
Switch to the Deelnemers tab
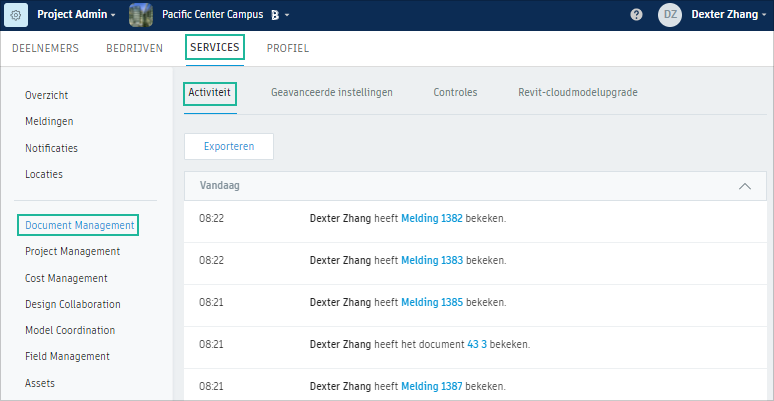click(x=45, y=48)
